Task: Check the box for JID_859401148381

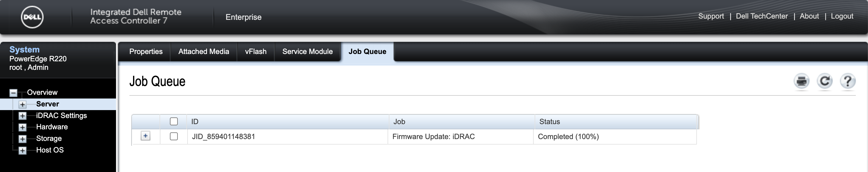Action: click(x=174, y=136)
